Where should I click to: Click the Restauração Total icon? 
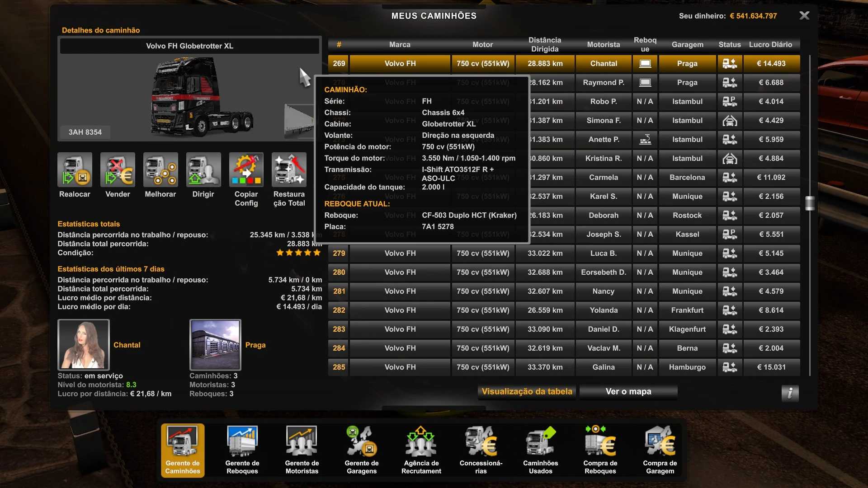click(289, 169)
